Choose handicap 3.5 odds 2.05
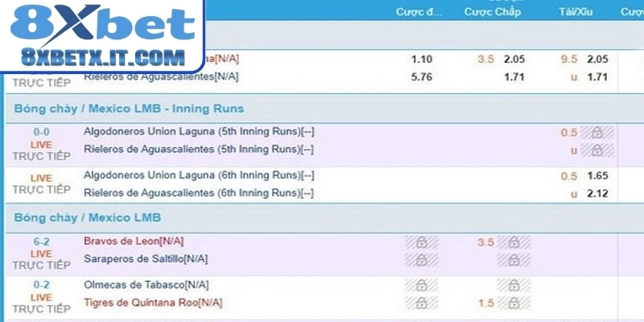The height and width of the screenshot is (322, 644). 514,60
